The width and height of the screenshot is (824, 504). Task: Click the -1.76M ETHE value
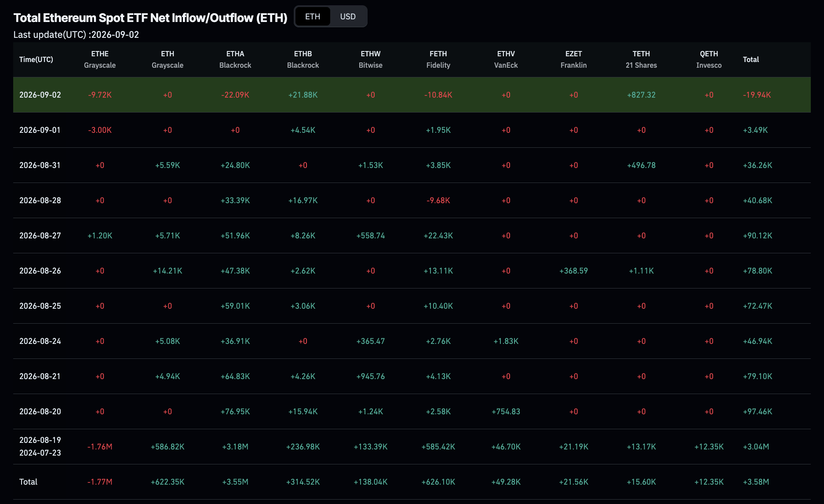pos(100,447)
